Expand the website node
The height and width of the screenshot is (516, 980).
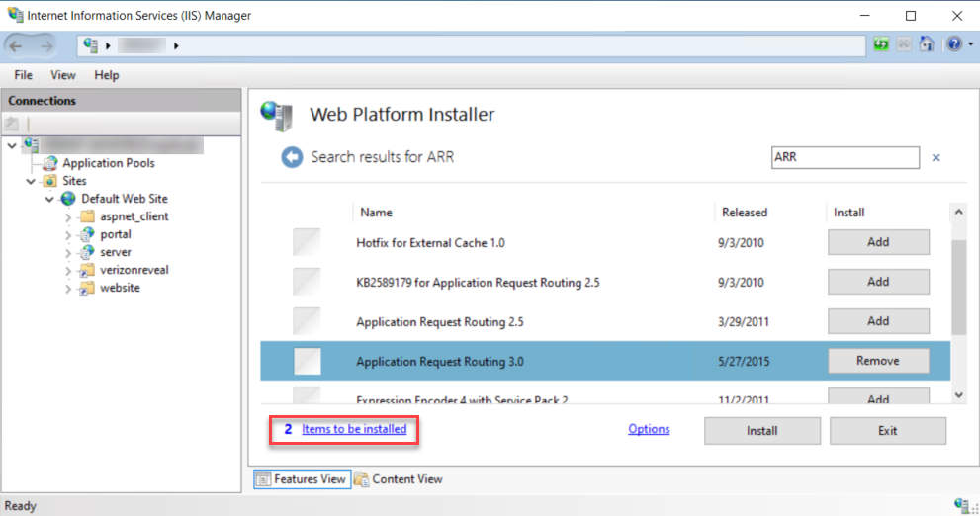tap(68, 289)
